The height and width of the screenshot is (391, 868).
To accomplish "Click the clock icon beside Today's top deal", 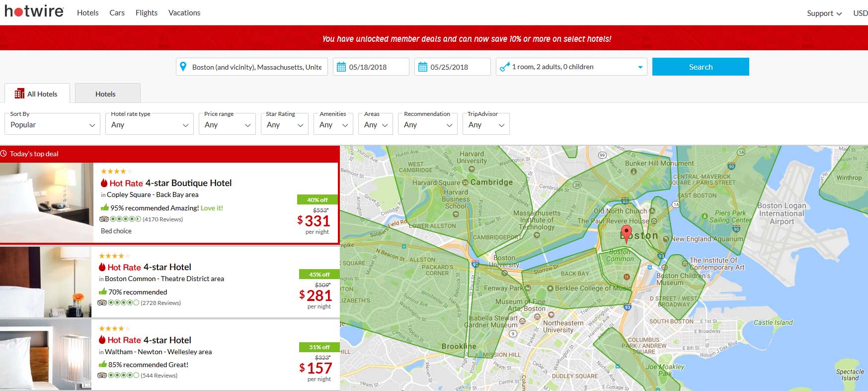I will 3,153.
